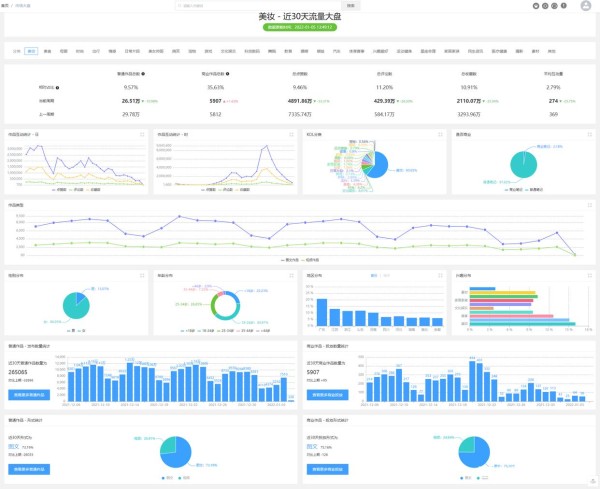Viewport: 600px width, 489px height.
Task: Toggle the yellow series legend in second line chart
Action: 243,189
